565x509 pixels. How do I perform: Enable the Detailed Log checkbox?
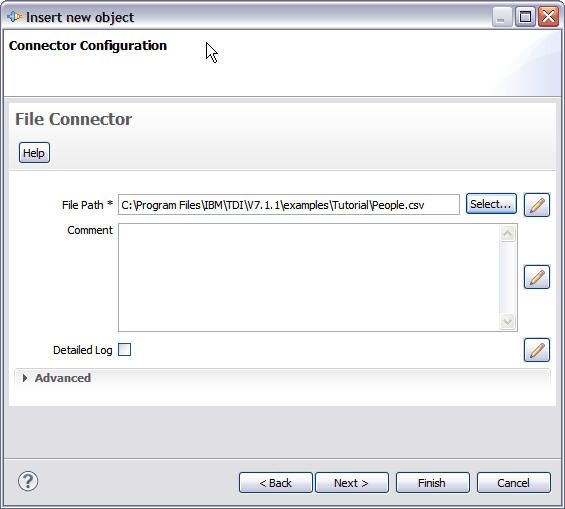tap(124, 349)
